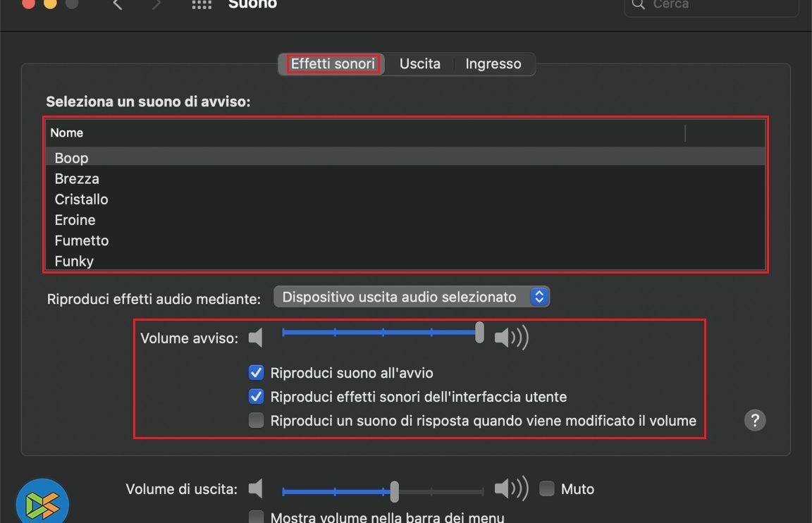This screenshot has height=523, width=812.
Task: Toggle the Muto checkbox
Action: pos(547,488)
